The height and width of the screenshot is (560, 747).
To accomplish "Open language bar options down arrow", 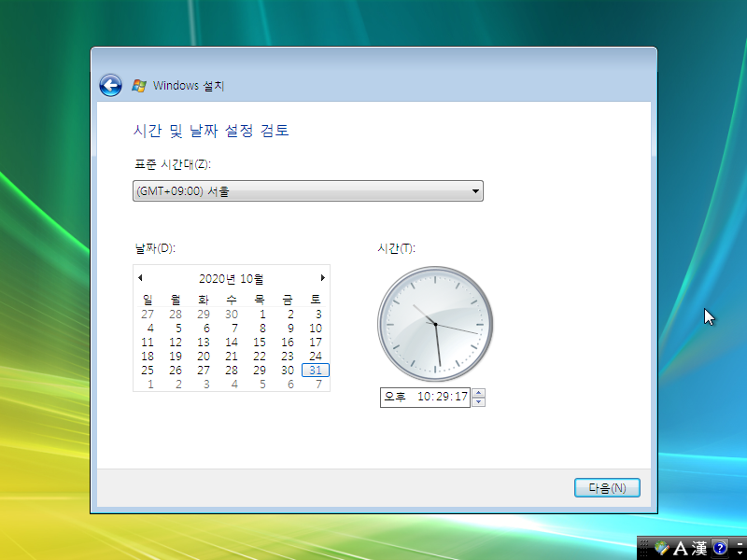I will pyautogui.click(x=740, y=553).
